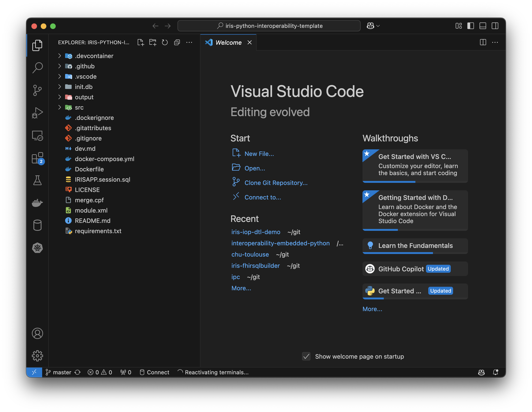The width and height of the screenshot is (532, 412).
Task: Click Copilot status icon in status bar
Action: (x=481, y=372)
